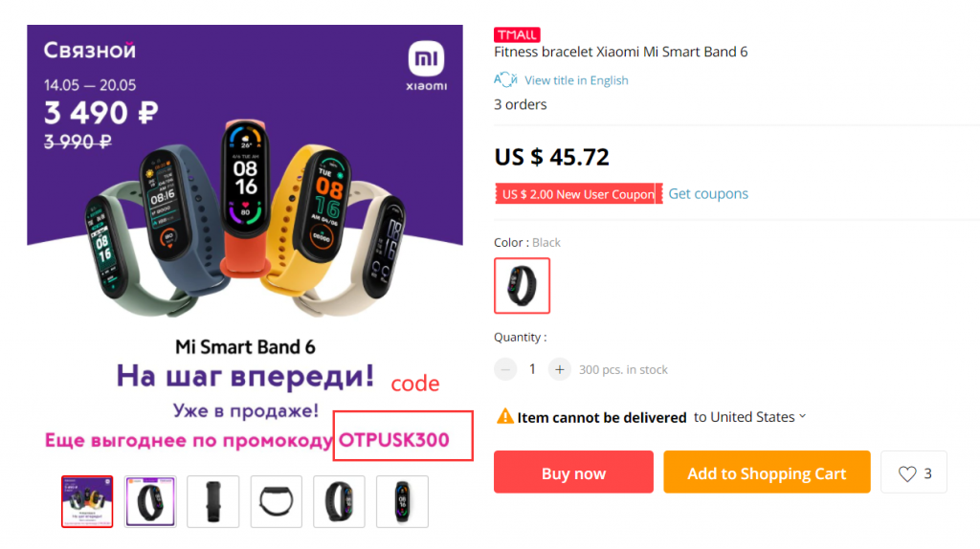Click the Buy now button
This screenshot has height=549, width=980.
(574, 472)
